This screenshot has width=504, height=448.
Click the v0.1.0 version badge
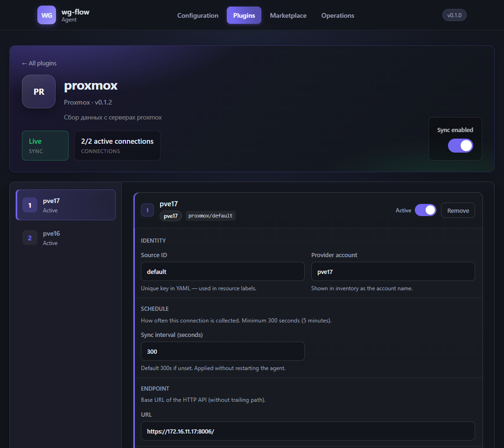click(454, 15)
